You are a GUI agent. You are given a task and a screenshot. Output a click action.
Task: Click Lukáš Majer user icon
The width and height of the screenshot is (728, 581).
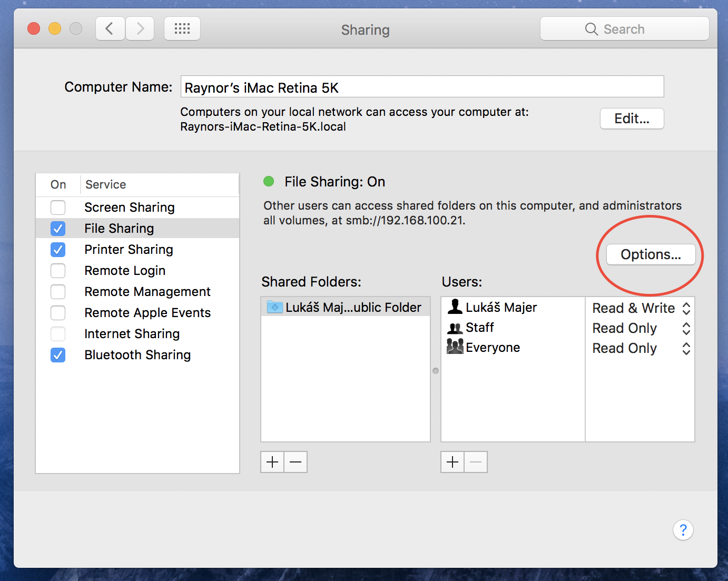(455, 306)
